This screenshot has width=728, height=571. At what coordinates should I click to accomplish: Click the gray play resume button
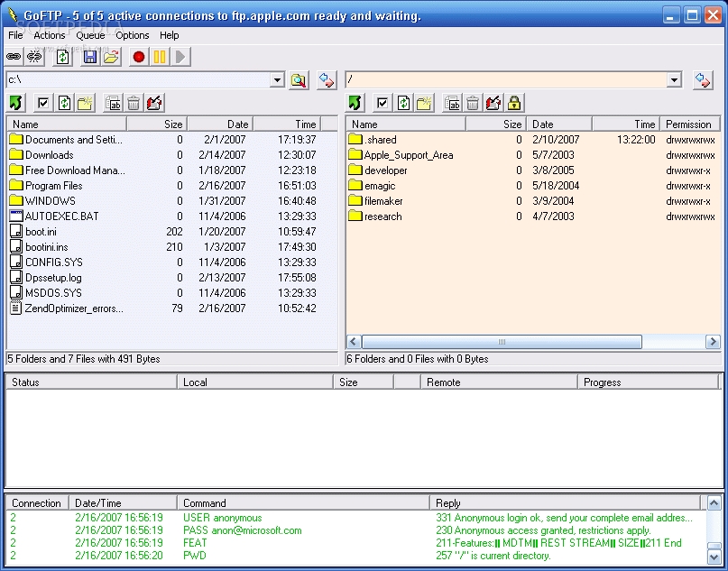coord(180,57)
